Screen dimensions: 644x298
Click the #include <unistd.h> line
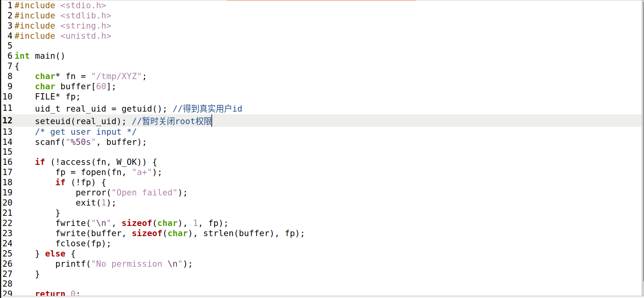coord(63,36)
